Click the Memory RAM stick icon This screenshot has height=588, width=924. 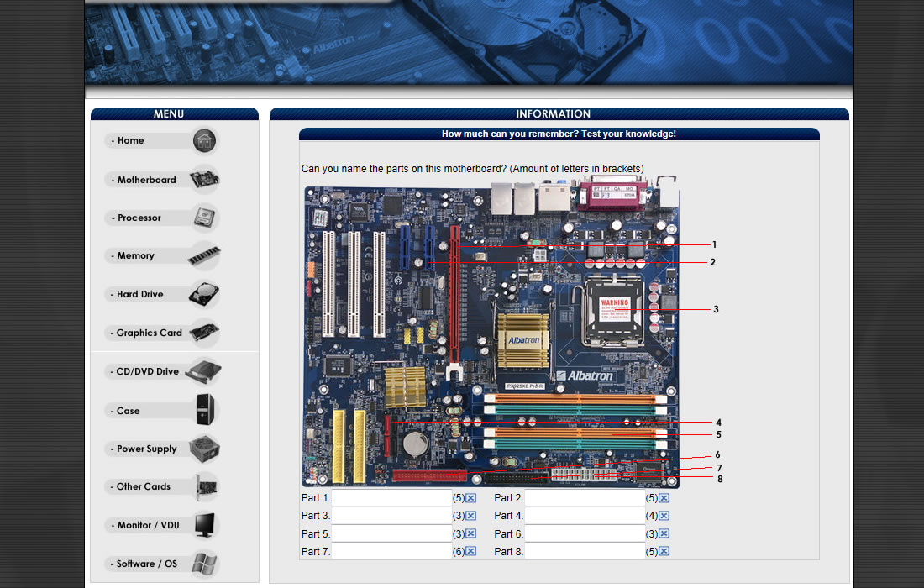pyautogui.click(x=204, y=255)
